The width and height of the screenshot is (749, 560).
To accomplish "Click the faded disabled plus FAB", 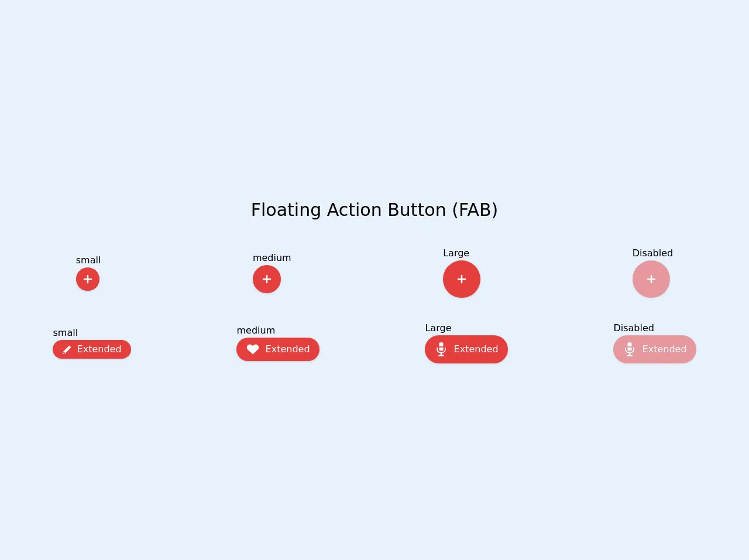I will [651, 279].
